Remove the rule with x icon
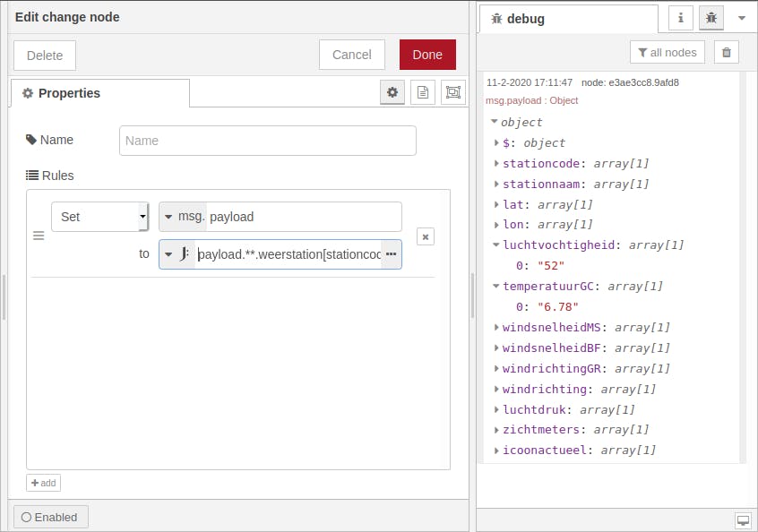 (x=426, y=236)
